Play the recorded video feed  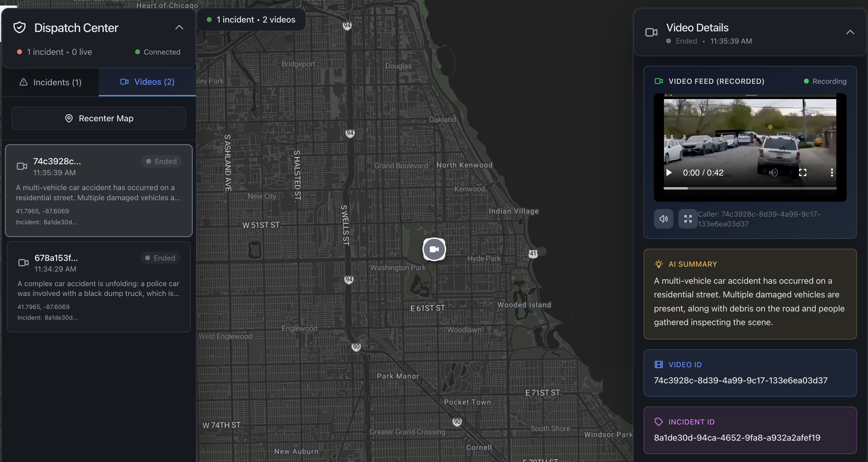669,173
